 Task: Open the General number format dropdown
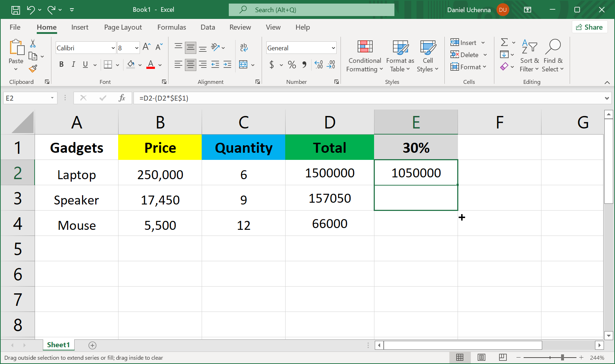333,48
